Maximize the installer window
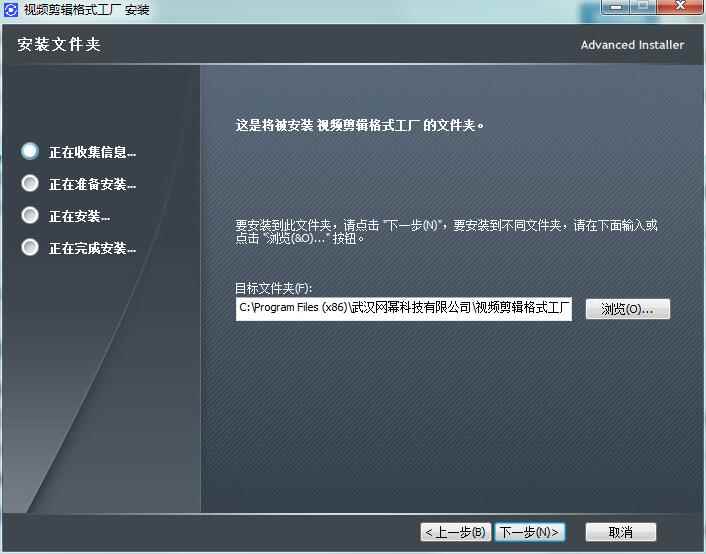This screenshot has width=706, height=554. tap(643, 7)
